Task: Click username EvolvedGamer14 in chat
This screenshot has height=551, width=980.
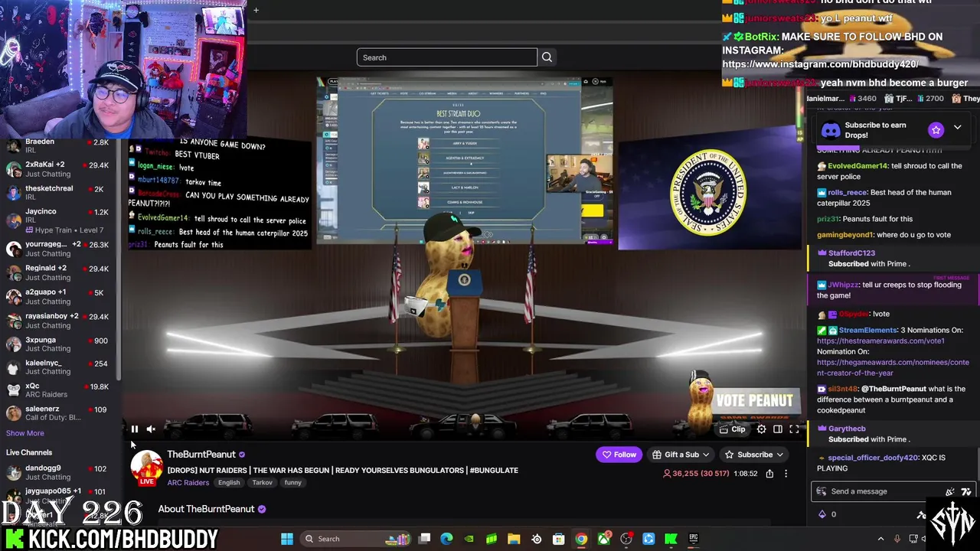Action: point(857,166)
